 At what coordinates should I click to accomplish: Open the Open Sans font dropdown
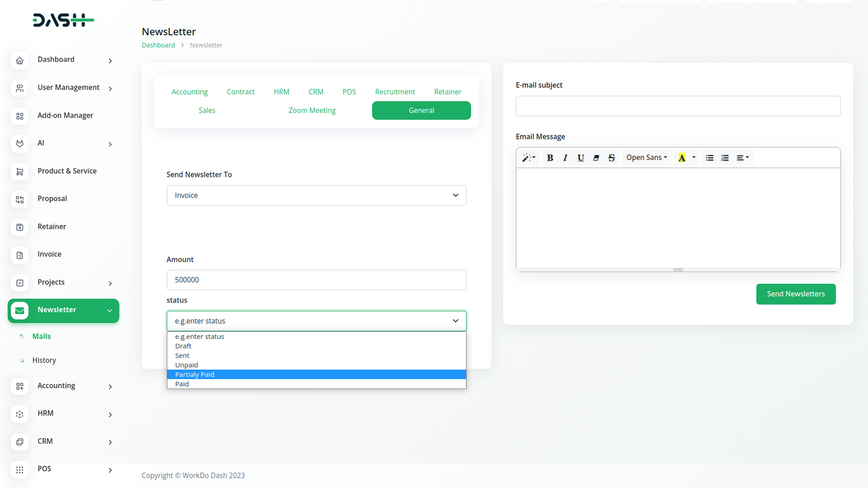pos(647,158)
